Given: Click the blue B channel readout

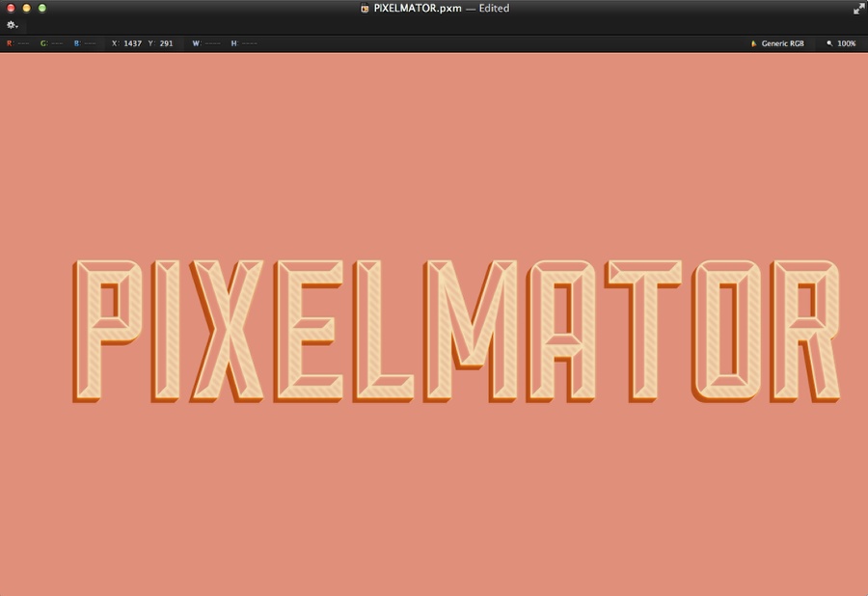Looking at the screenshot, I should point(85,43).
